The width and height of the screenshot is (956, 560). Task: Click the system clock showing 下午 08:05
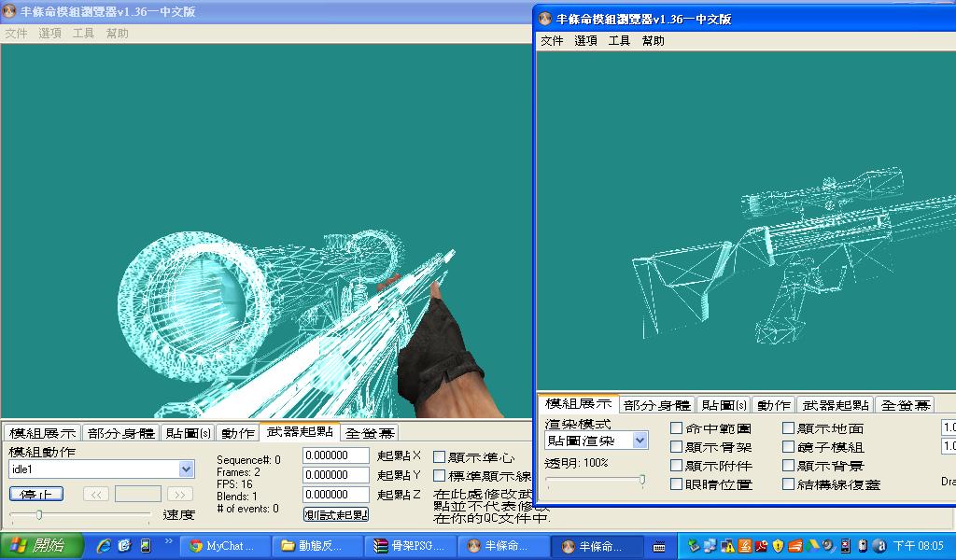coord(919,546)
